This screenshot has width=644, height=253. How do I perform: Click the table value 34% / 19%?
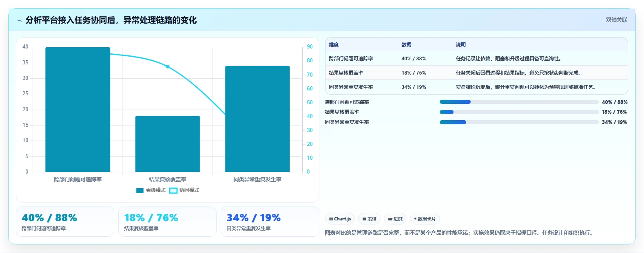(414, 87)
